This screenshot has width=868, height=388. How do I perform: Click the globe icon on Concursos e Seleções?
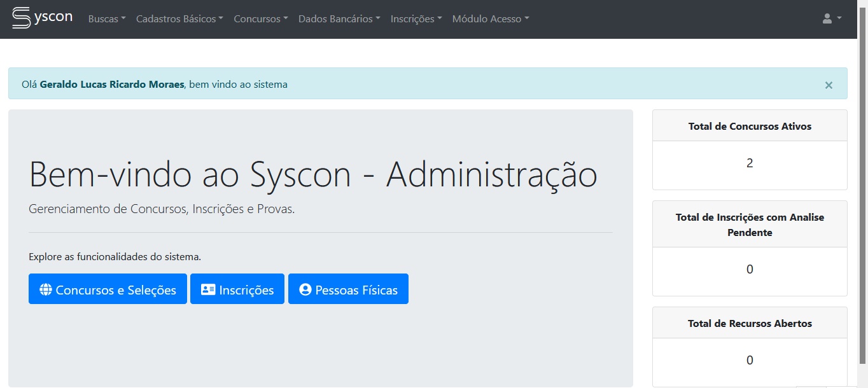click(45, 290)
